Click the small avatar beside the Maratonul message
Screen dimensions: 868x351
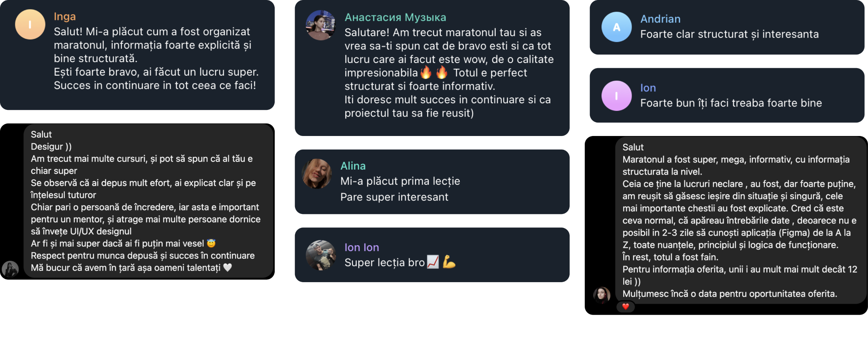tap(602, 295)
